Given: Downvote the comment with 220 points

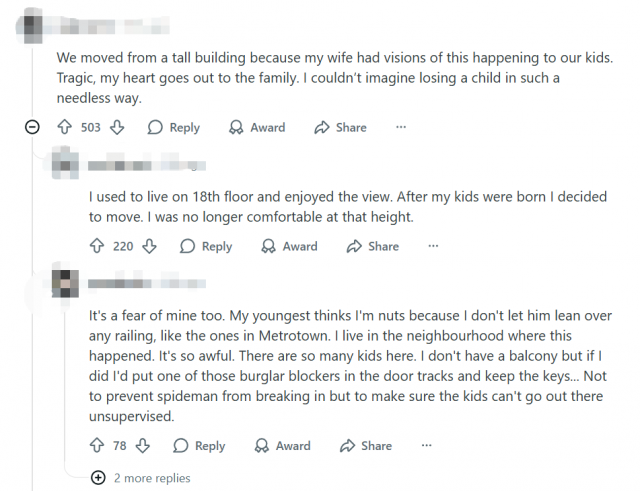Looking at the screenshot, I should (148, 246).
